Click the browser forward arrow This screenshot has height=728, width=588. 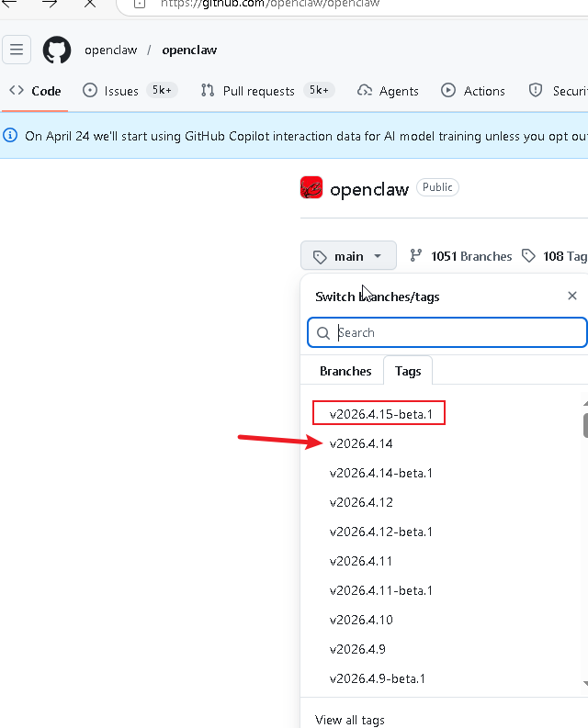pos(50,4)
